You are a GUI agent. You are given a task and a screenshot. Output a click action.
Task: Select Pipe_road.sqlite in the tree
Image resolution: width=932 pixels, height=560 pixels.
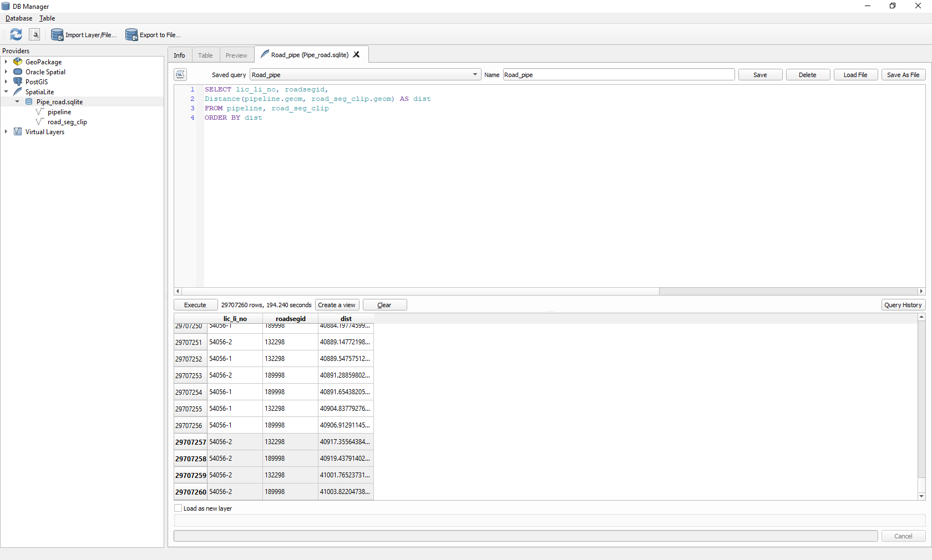[59, 101]
